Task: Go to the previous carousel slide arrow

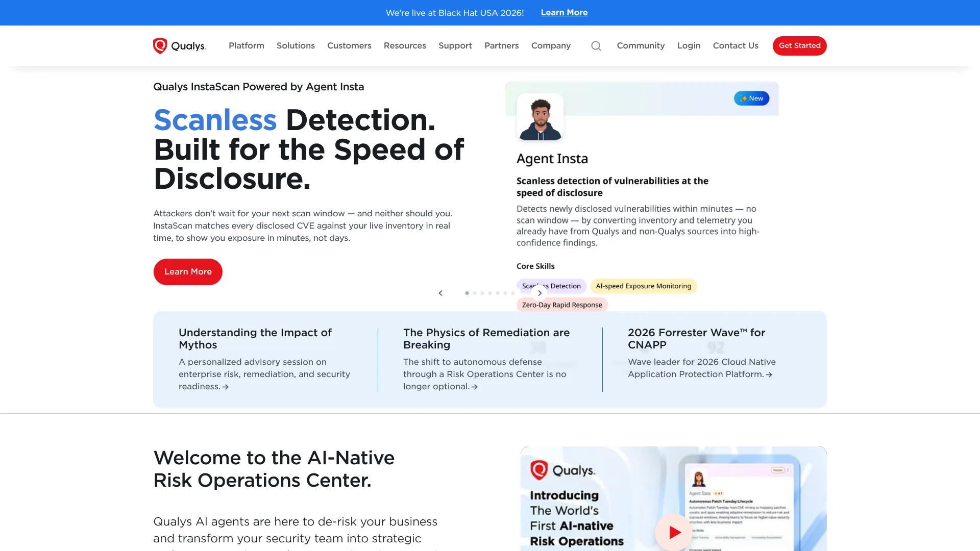Action: (440, 293)
